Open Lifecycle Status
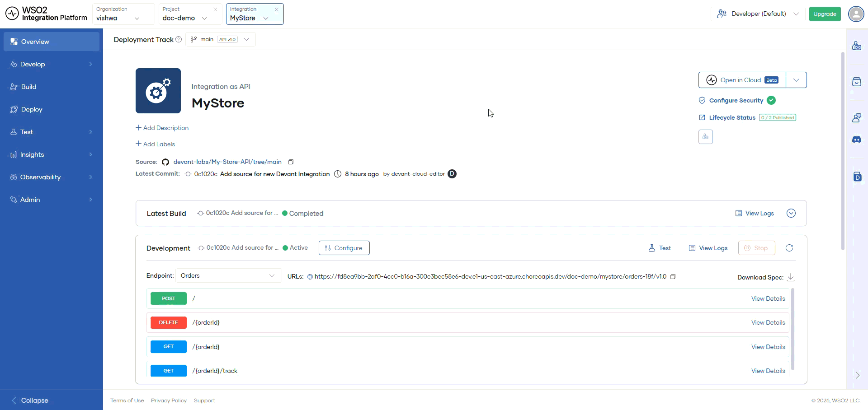Image resolution: width=868 pixels, height=410 pixels. pyautogui.click(x=732, y=117)
